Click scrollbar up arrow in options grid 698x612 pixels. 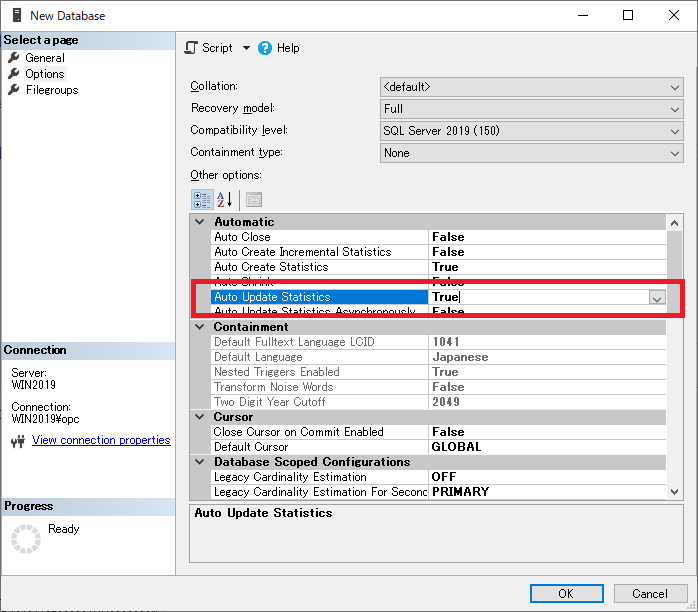674,223
